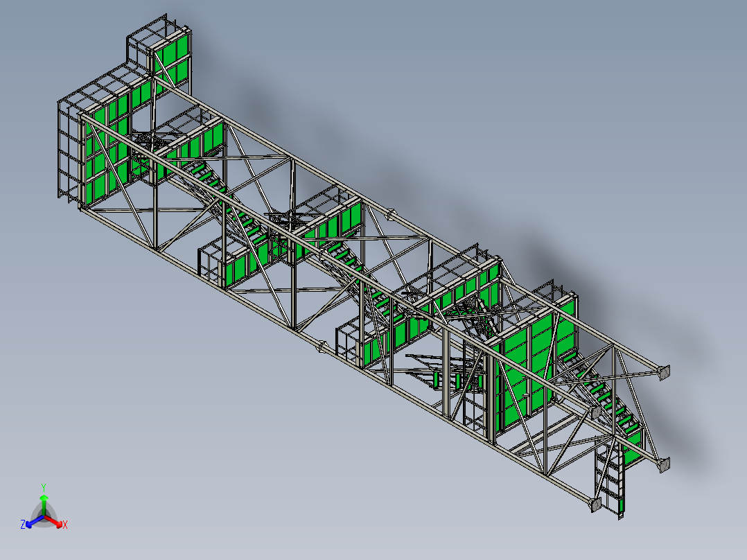Screen dimensions: 747x560
Task: Click the blue Z axis arrow of the triad
Action: coord(30,523)
